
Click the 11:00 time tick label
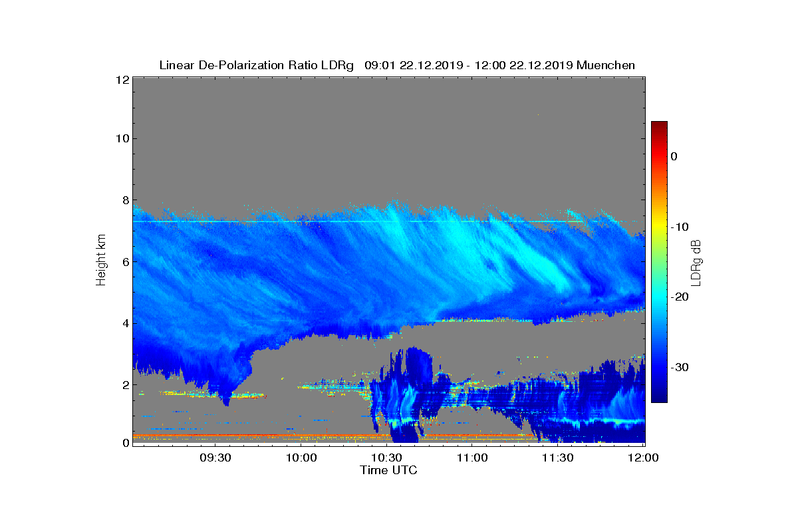tap(473, 458)
